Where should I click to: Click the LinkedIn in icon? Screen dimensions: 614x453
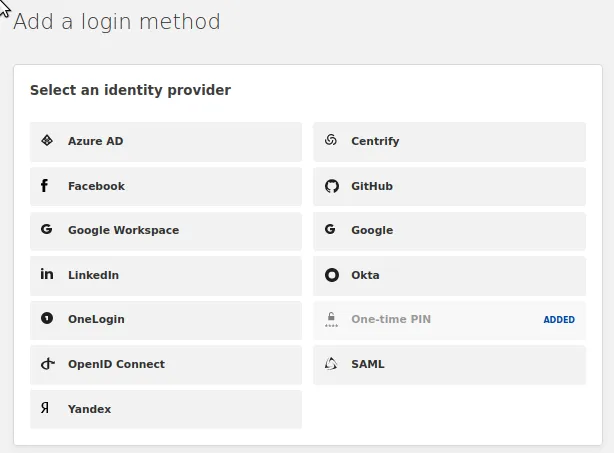(47, 274)
